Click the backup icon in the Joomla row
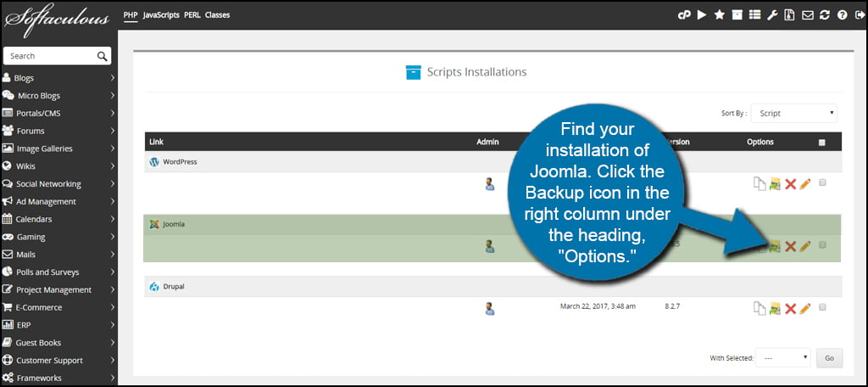 [x=775, y=246]
